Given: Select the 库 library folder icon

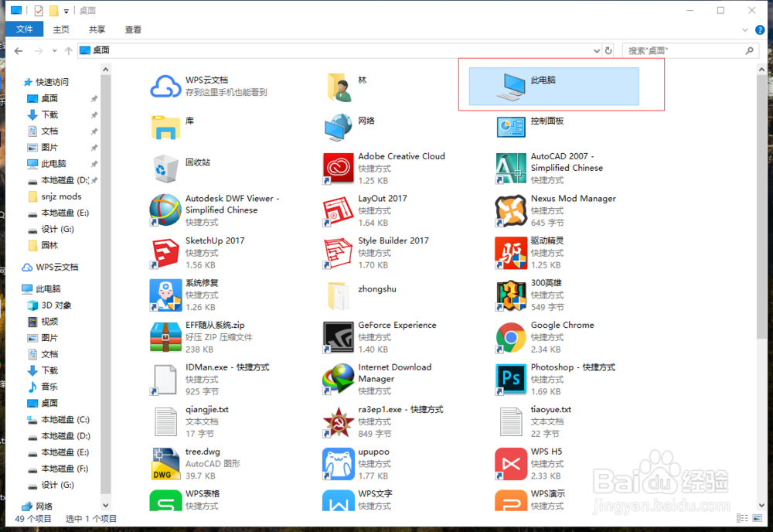Looking at the screenshot, I should tap(165, 128).
